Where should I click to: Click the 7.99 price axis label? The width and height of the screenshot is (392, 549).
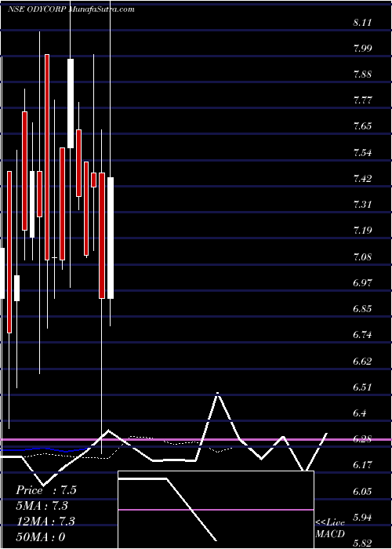[x=362, y=49]
